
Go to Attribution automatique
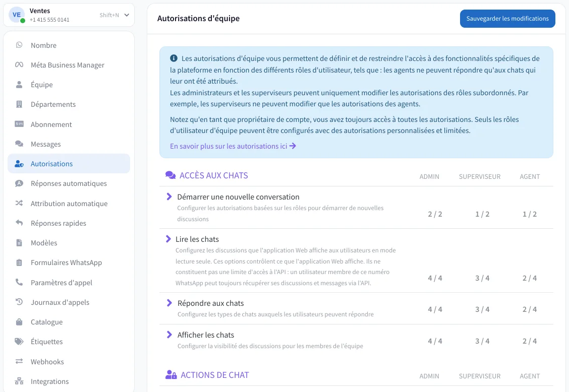click(x=69, y=204)
